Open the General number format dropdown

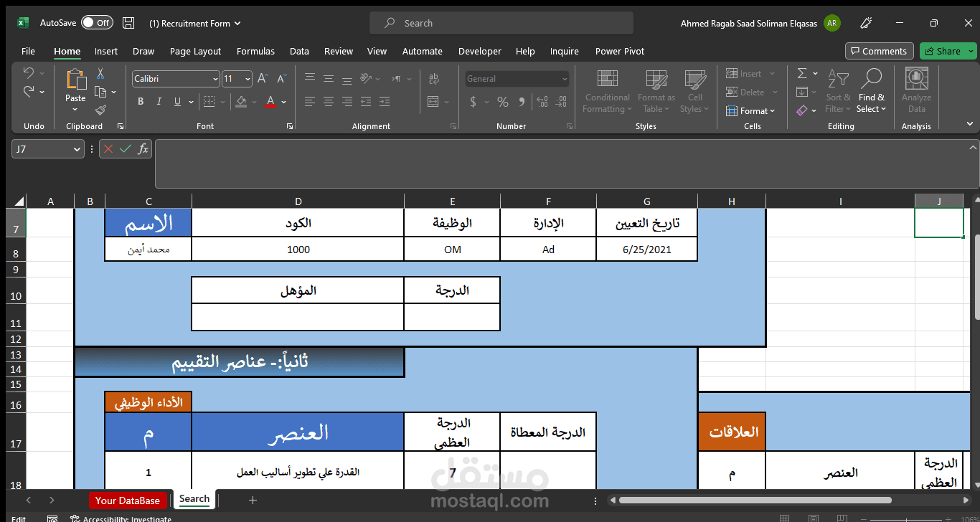pos(565,79)
